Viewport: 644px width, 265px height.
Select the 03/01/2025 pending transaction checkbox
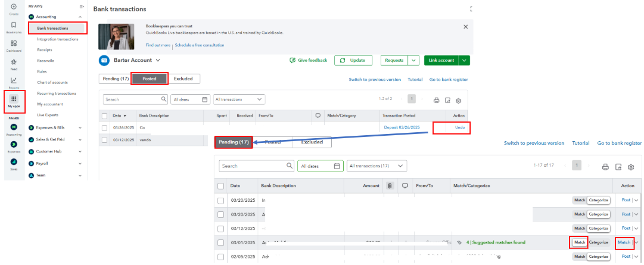coord(222,242)
